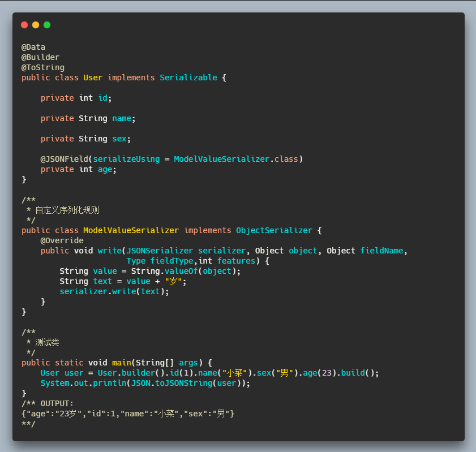Image resolution: width=476 pixels, height=452 pixels.
Task: Click the 'Type fieldType' parameter
Action: tap(160, 261)
